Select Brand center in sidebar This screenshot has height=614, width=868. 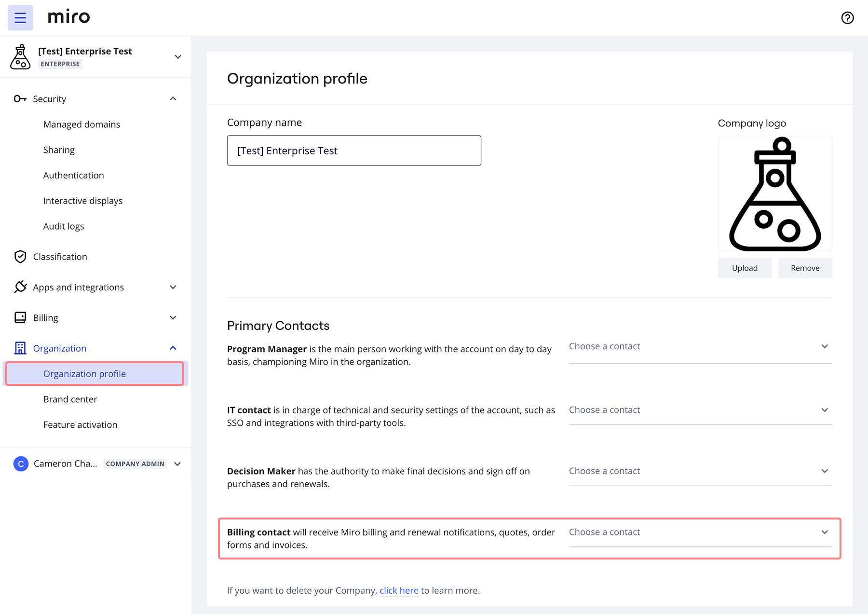tap(70, 399)
